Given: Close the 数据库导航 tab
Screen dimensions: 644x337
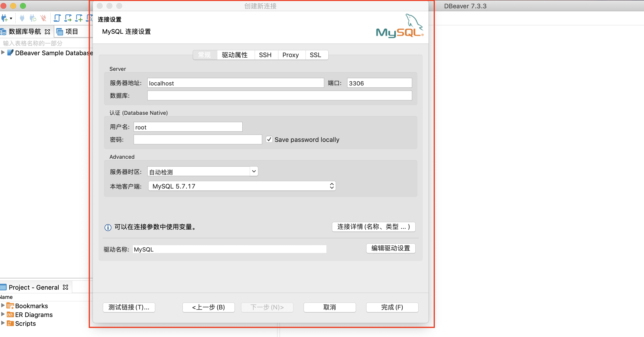Looking at the screenshot, I should pos(47,32).
